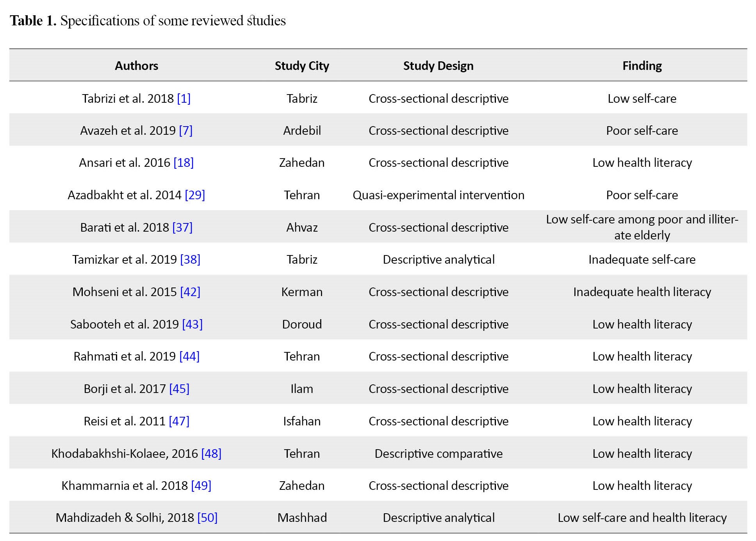Click 'Quasi-experimental intervention' design cell

[439, 195]
